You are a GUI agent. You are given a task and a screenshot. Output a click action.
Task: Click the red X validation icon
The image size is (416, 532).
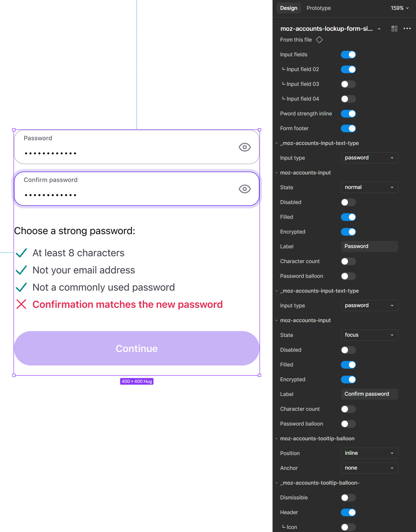[21, 304]
